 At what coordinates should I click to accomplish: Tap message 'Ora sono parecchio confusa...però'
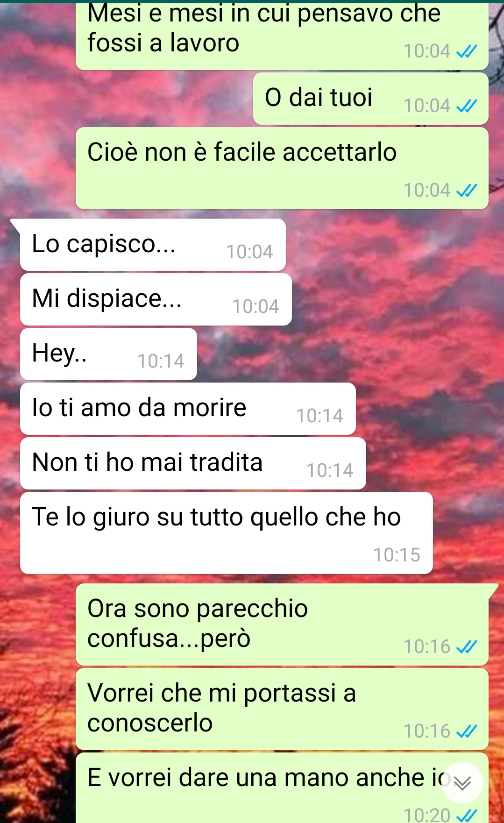(x=282, y=624)
